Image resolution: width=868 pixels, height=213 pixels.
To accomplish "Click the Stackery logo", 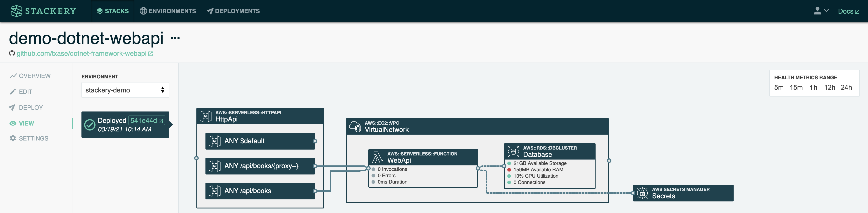I will pos(43,11).
